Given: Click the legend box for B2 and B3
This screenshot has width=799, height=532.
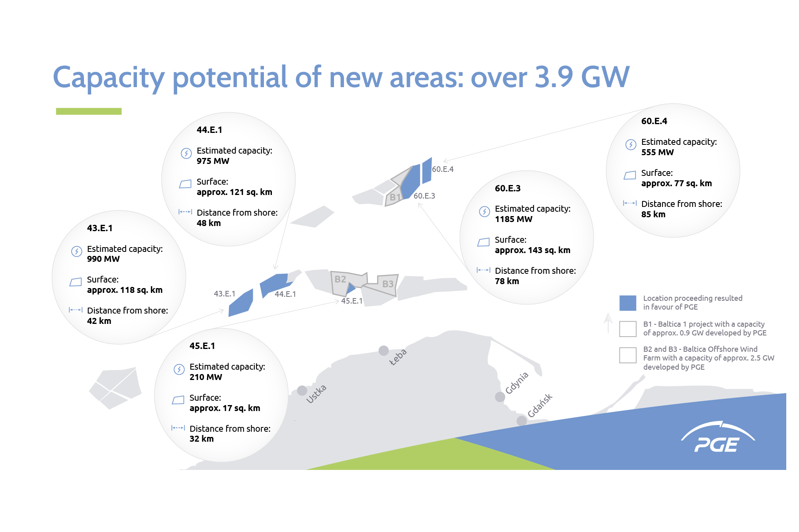Looking at the screenshot, I should click(x=628, y=355).
